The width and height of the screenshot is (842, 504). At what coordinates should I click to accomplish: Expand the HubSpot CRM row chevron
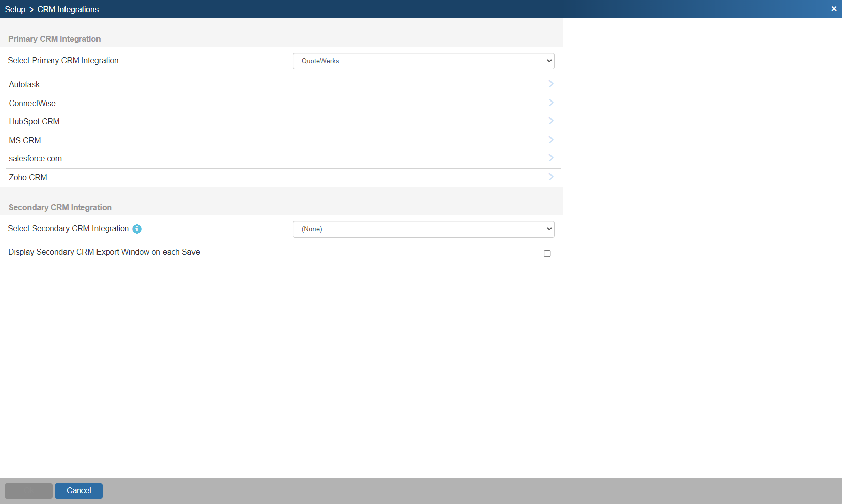coord(551,121)
